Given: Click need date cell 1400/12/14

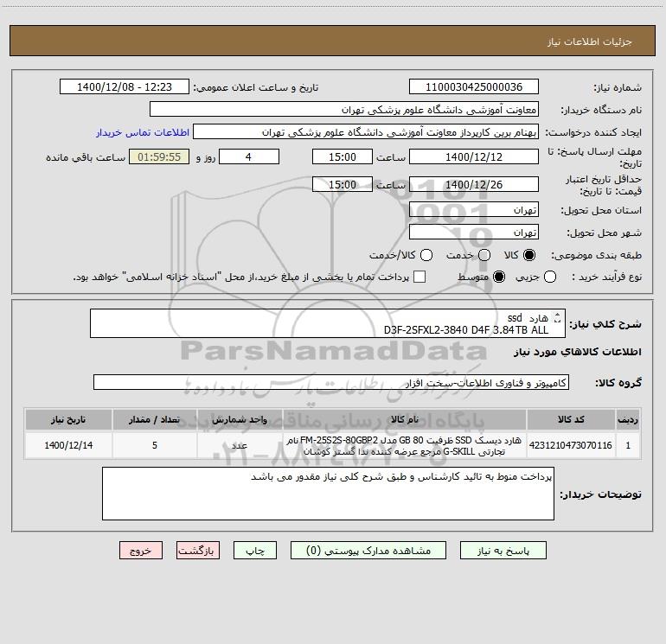Looking at the screenshot, I should coord(68,445).
